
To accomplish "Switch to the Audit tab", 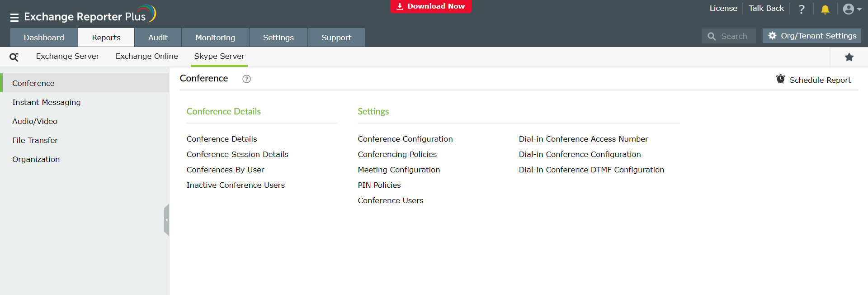I will (x=158, y=38).
